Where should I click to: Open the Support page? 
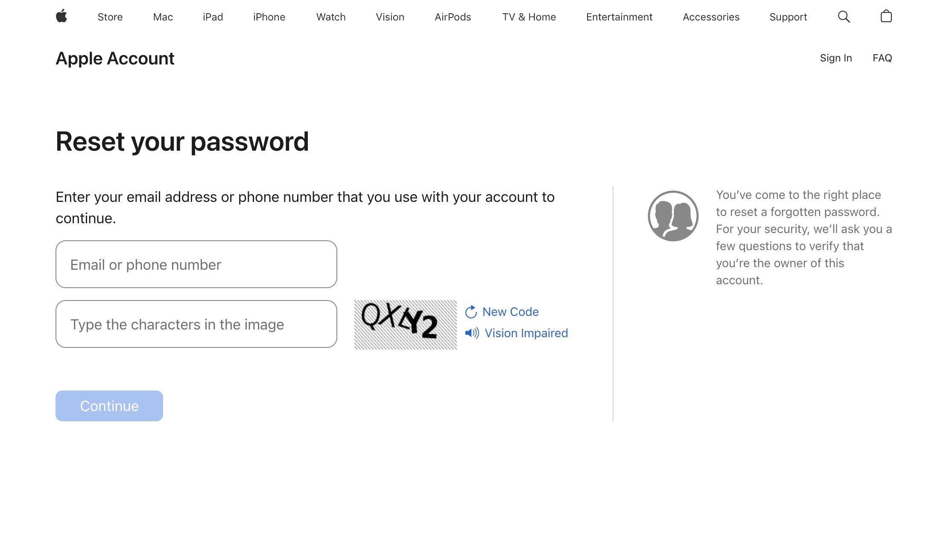coord(788,17)
